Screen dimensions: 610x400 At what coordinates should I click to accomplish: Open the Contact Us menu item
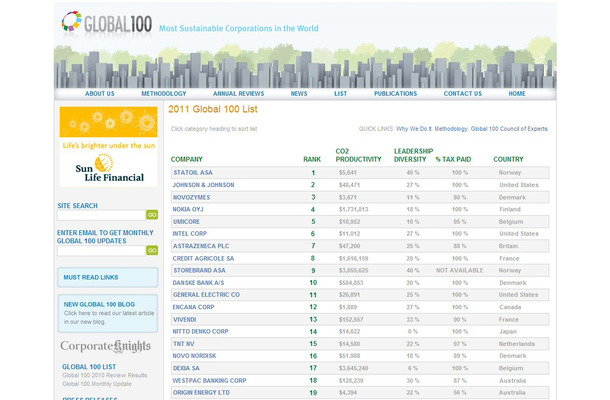463,94
